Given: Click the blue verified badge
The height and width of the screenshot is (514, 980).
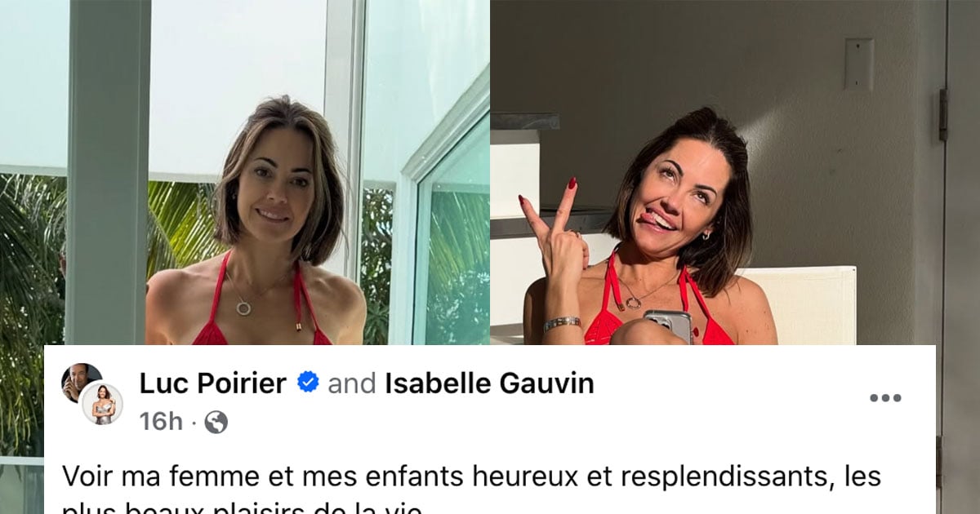Looking at the screenshot, I should coord(308,382).
